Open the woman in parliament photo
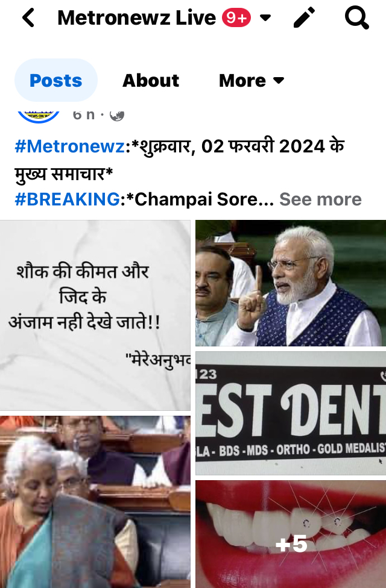The image size is (386, 588). coord(95,502)
